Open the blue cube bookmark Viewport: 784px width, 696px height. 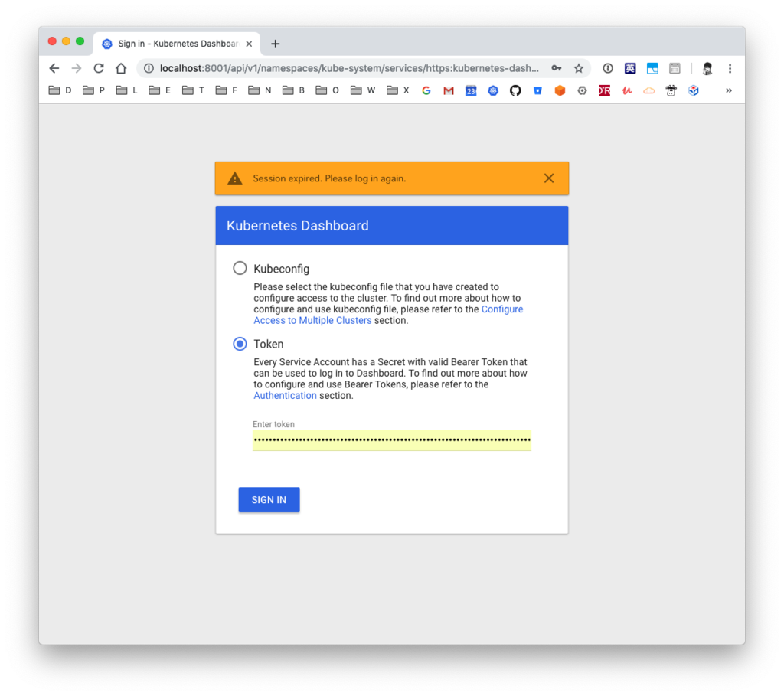[694, 90]
